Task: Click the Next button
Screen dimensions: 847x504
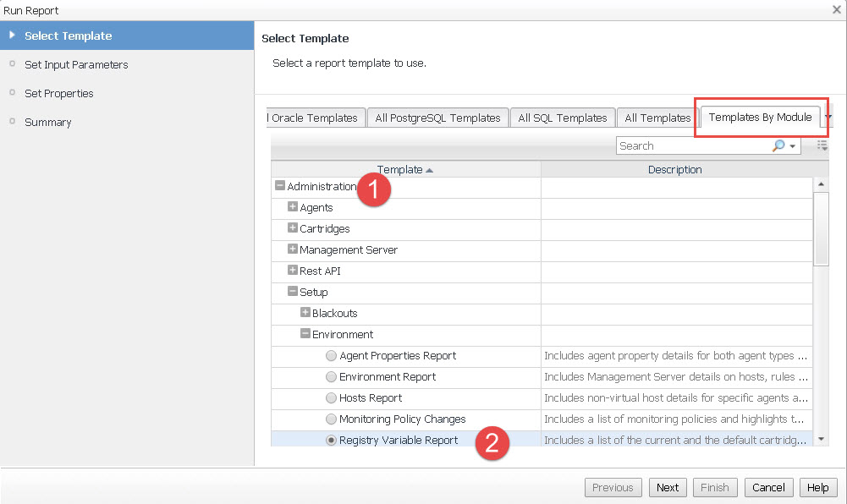Action: [x=667, y=487]
